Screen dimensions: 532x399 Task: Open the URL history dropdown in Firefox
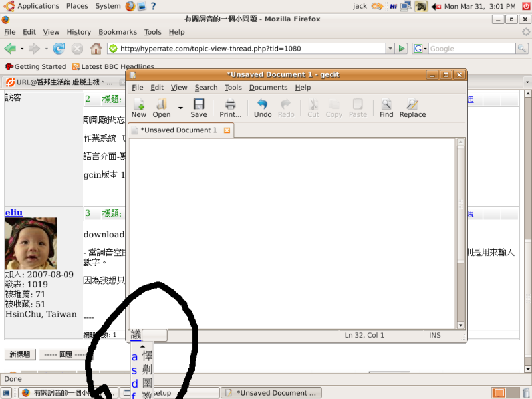coord(390,49)
